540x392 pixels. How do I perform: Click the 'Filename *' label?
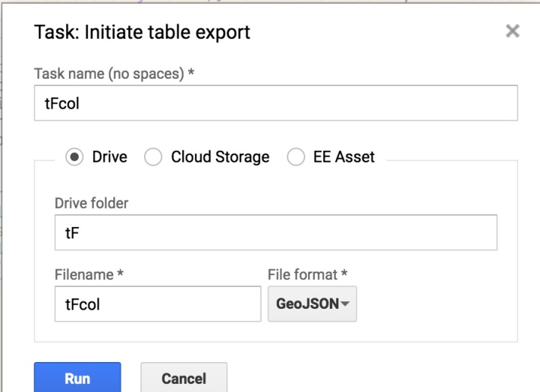[88, 274]
